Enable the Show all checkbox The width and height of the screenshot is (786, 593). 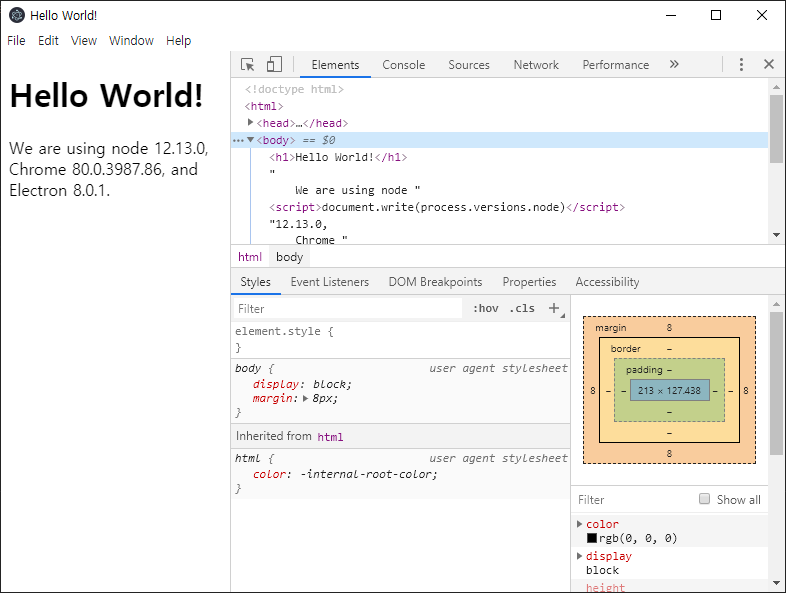704,499
